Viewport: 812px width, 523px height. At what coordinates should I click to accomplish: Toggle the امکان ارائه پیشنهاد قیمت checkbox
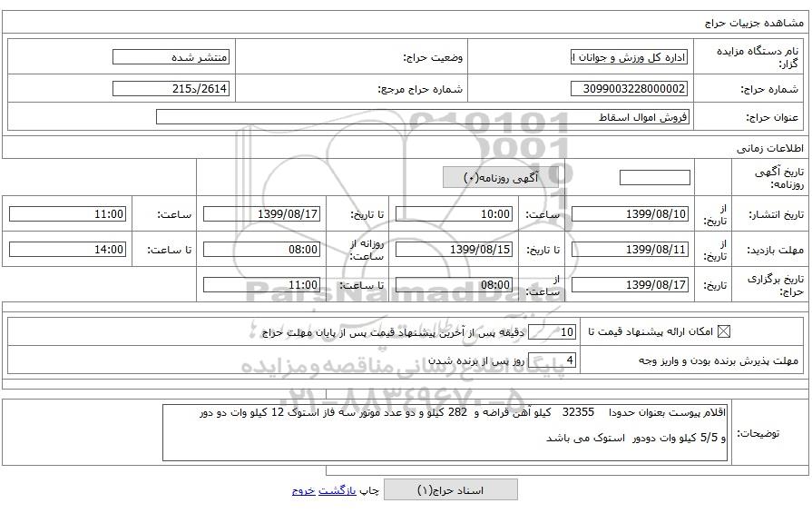tap(724, 331)
